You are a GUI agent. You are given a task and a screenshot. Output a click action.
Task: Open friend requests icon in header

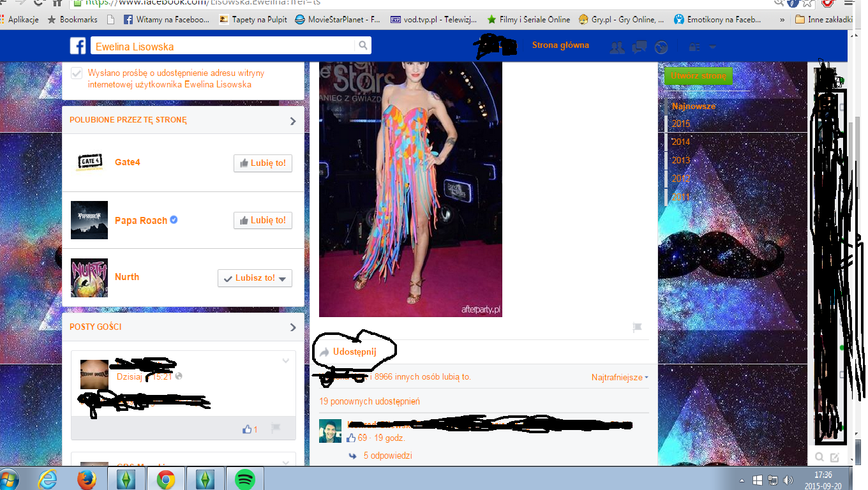tap(617, 47)
